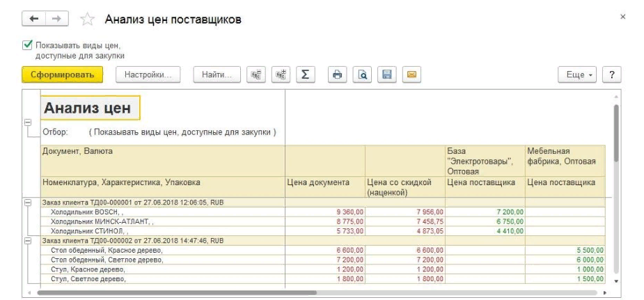
Task: Toggle 'Показывать виды цен' checkbox
Action: (x=28, y=45)
